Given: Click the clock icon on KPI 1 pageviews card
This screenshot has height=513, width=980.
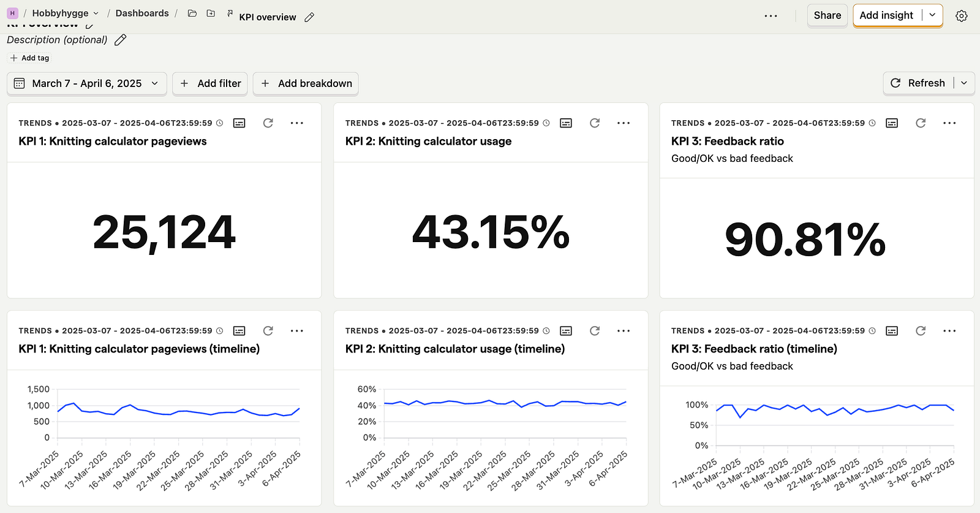Looking at the screenshot, I should tap(220, 123).
